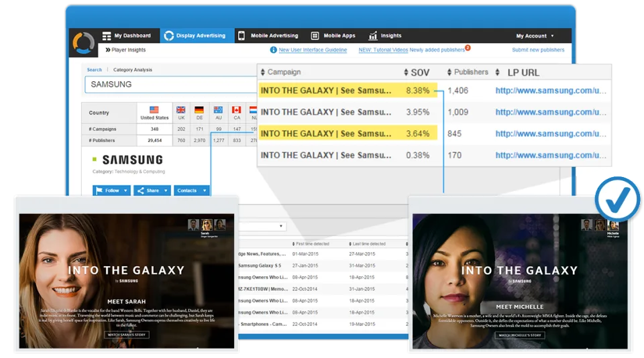Image resolution: width=644 pixels, height=358 pixels.
Task: Click the share icon on Share button
Action: coord(140,190)
